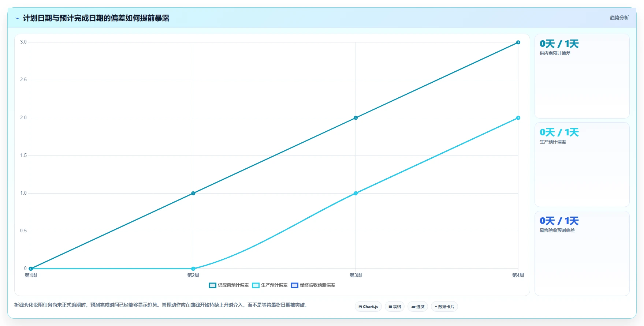Click 最终验收预测偏差 legend label text
Image resolution: width=644 pixels, height=326 pixels.
317,285
